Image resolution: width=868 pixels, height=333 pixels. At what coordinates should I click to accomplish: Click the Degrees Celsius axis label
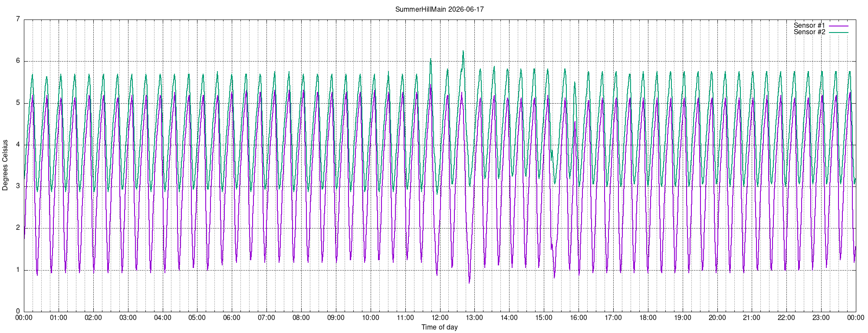5,165
